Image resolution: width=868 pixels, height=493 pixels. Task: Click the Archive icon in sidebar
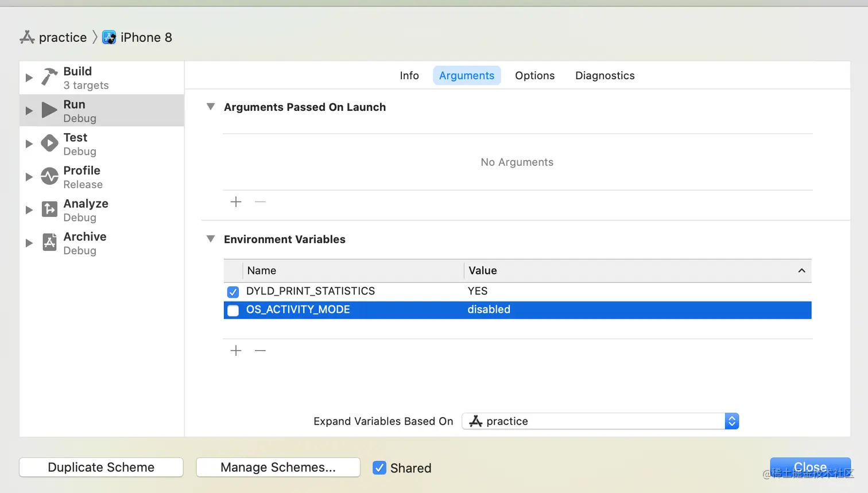click(x=49, y=243)
